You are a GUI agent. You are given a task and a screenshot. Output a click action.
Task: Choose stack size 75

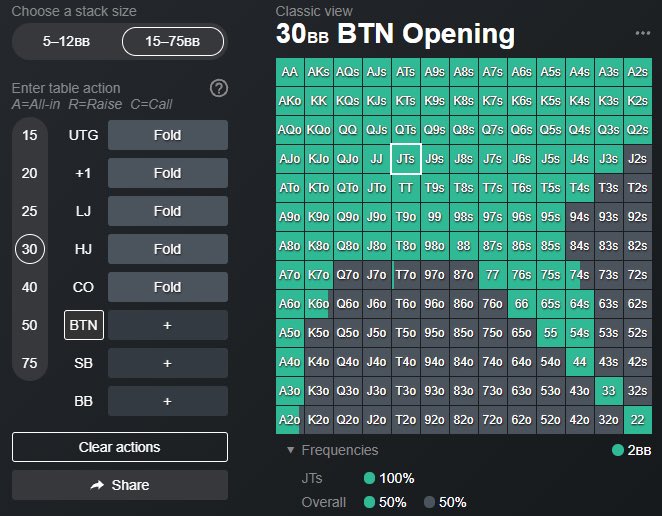point(30,363)
